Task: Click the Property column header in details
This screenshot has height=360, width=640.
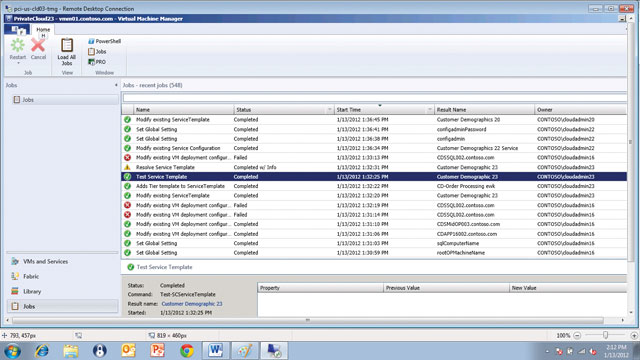Action: coord(320,288)
